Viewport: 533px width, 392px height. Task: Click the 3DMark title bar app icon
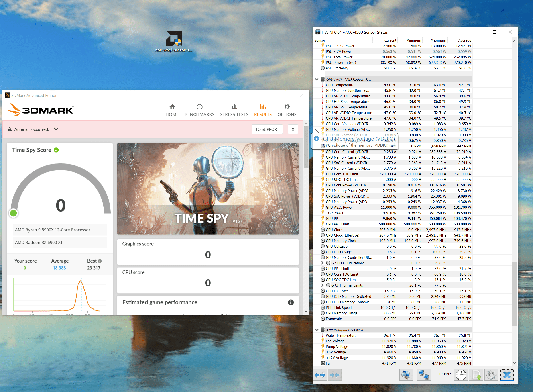tap(8, 95)
